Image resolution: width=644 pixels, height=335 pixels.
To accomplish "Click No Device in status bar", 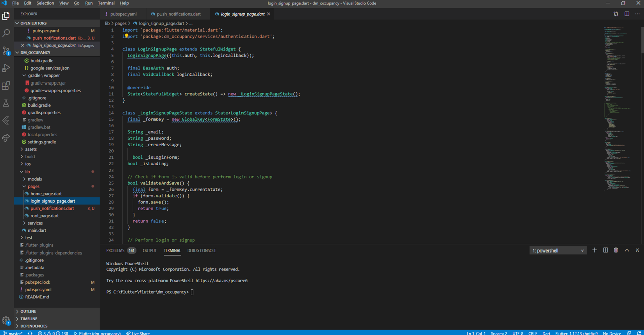I will pyautogui.click(x=612, y=333).
